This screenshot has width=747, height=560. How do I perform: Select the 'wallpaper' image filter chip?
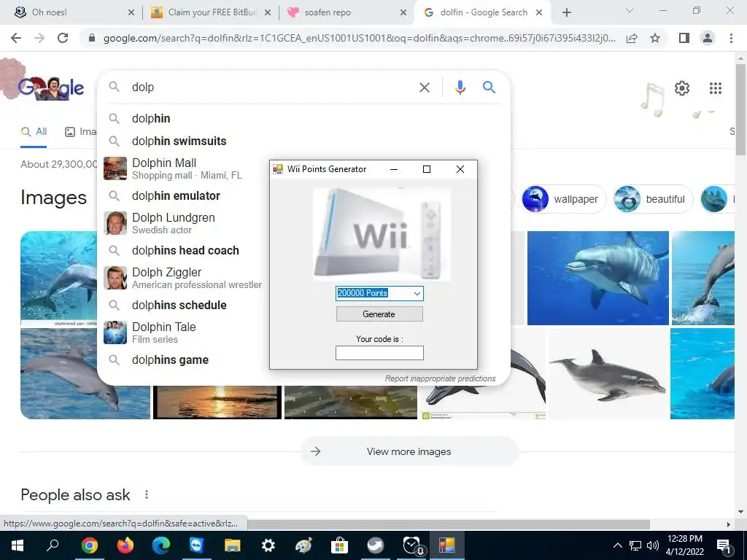click(x=564, y=199)
